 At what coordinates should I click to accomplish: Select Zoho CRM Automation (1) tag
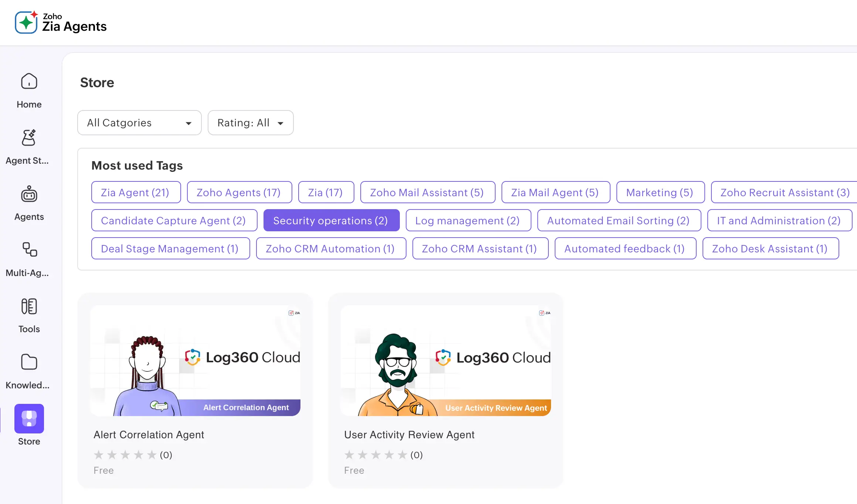coord(331,248)
